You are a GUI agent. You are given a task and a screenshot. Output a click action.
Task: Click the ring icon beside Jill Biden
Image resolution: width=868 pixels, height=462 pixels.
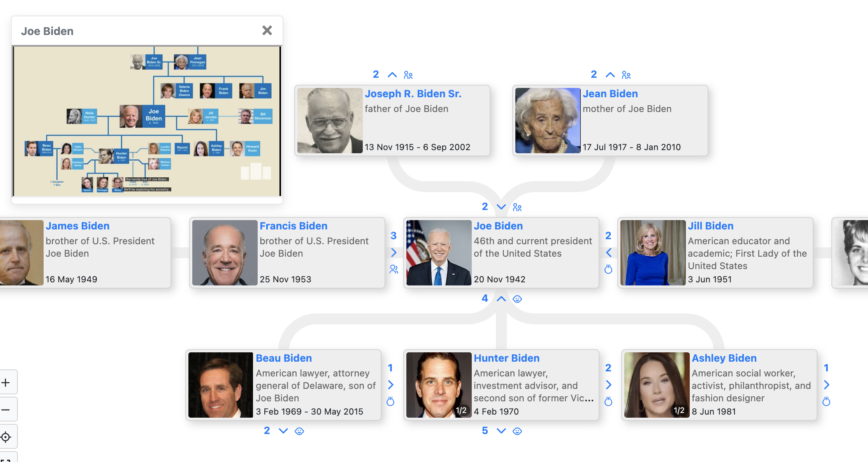[x=608, y=269]
